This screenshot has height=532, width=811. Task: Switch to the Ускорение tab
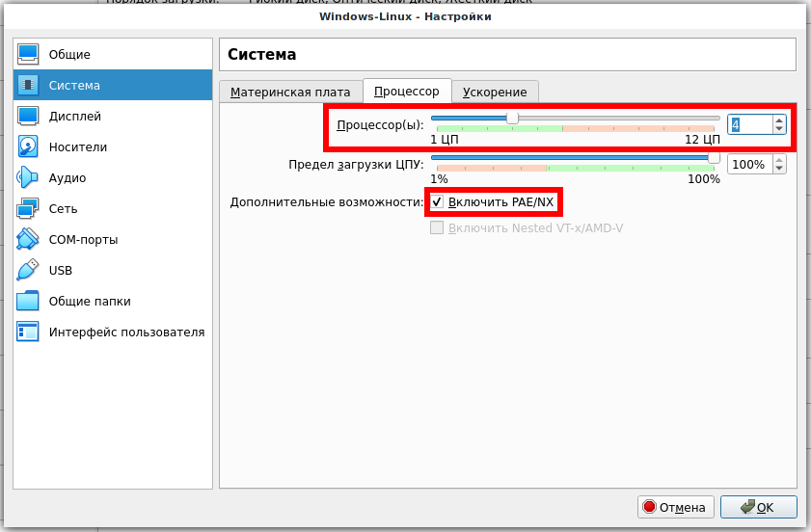pyautogui.click(x=495, y=93)
